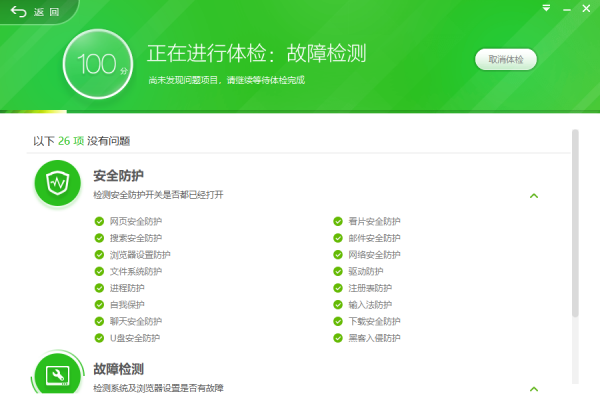Viewport: 600px width, 400px height.
Task: Select the 输入法防护 item text
Action: pos(370,305)
